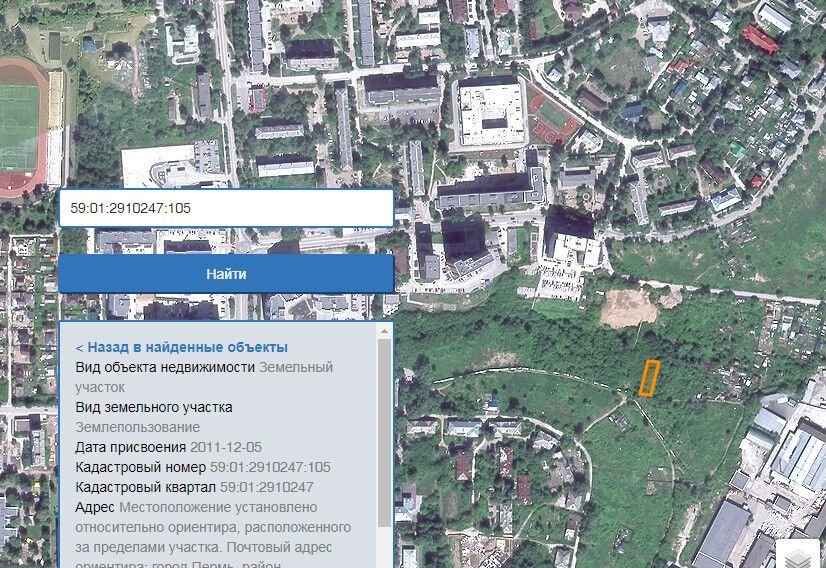Click the large white square-roofed building
This screenshot has width=826, height=568.
[492, 110]
